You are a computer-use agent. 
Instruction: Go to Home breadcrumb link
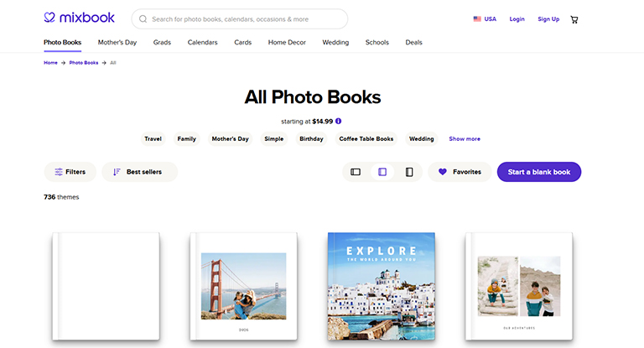tap(50, 63)
